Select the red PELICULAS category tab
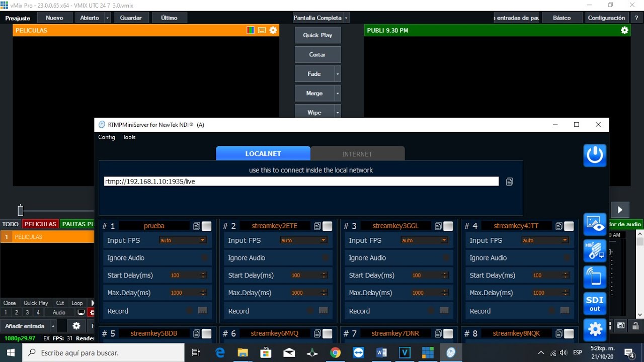Screen dimensions: 644x362 [x=40, y=224]
